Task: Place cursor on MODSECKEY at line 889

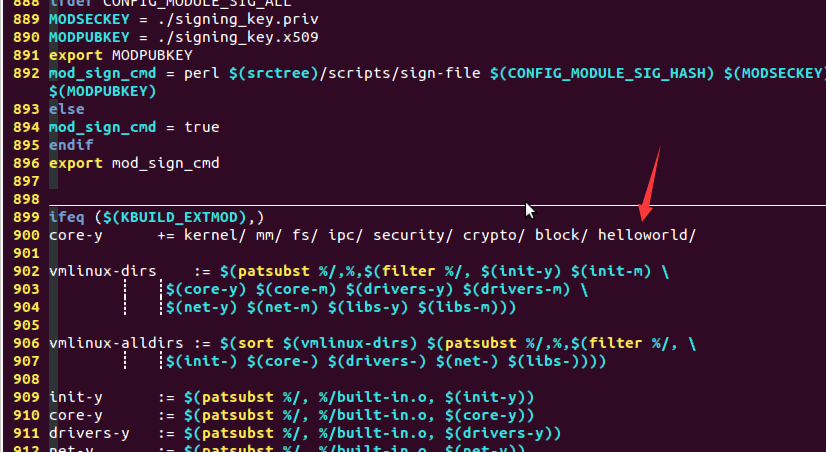Action: (89, 19)
